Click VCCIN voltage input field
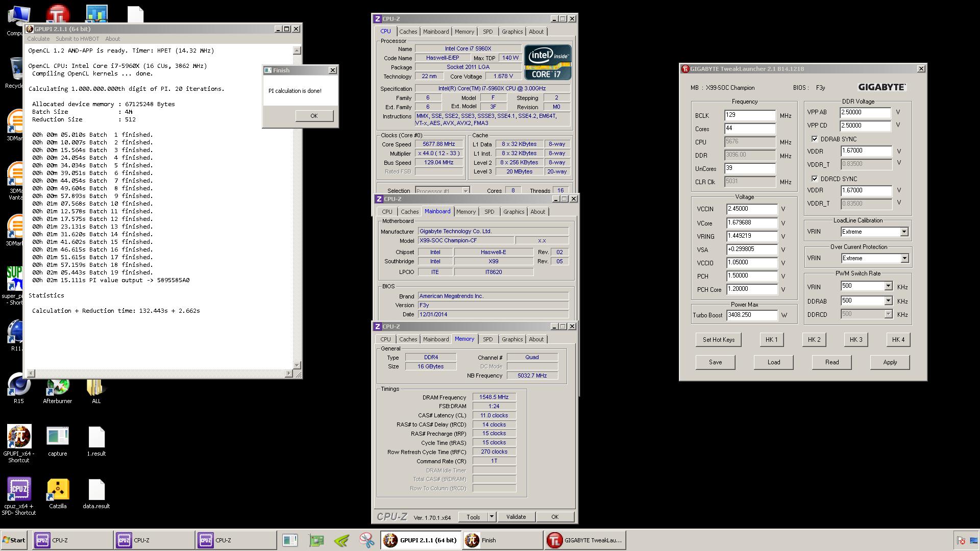Image resolution: width=980 pixels, height=551 pixels. [x=752, y=209]
